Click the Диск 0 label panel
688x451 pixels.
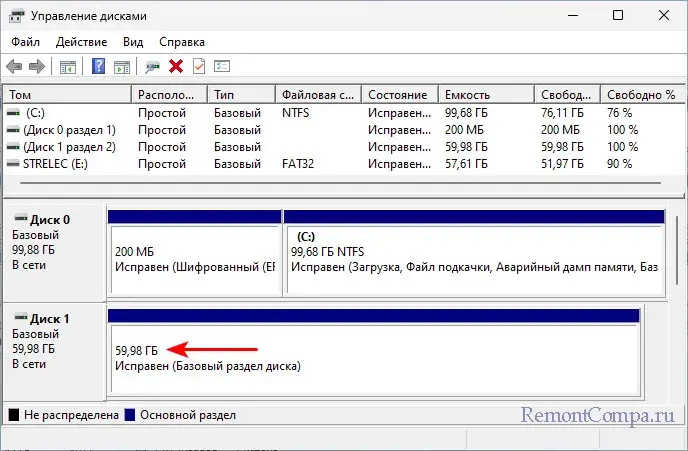point(54,254)
